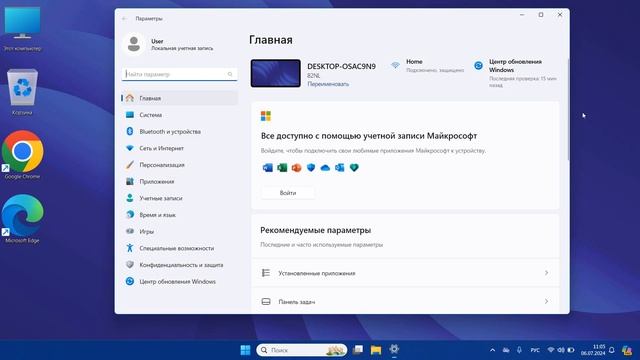Viewport: 640px width, 360px height.
Task: Show hidden tray icons chevron
Action: [x=493, y=350]
